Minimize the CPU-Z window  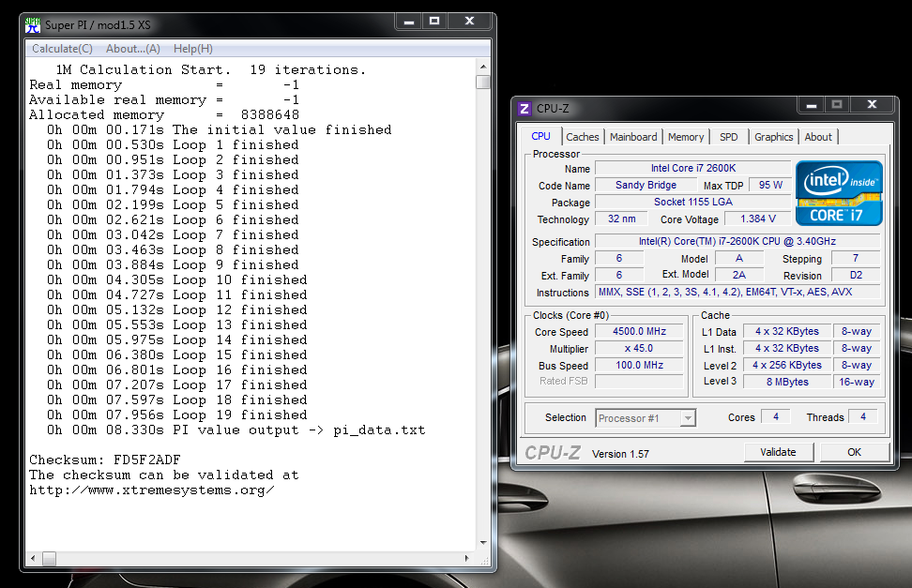point(812,105)
